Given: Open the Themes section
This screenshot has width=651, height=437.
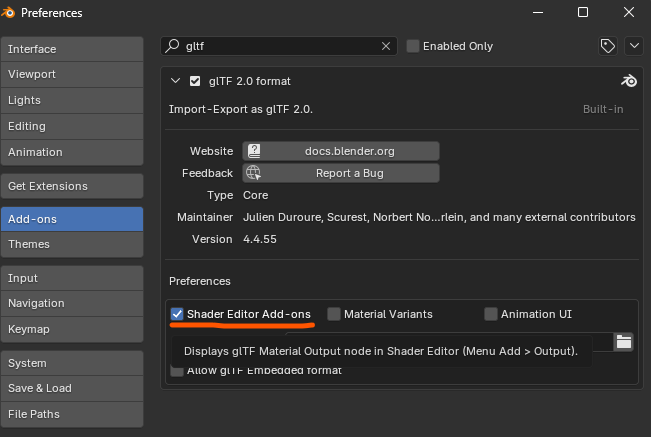Looking at the screenshot, I should [x=72, y=244].
